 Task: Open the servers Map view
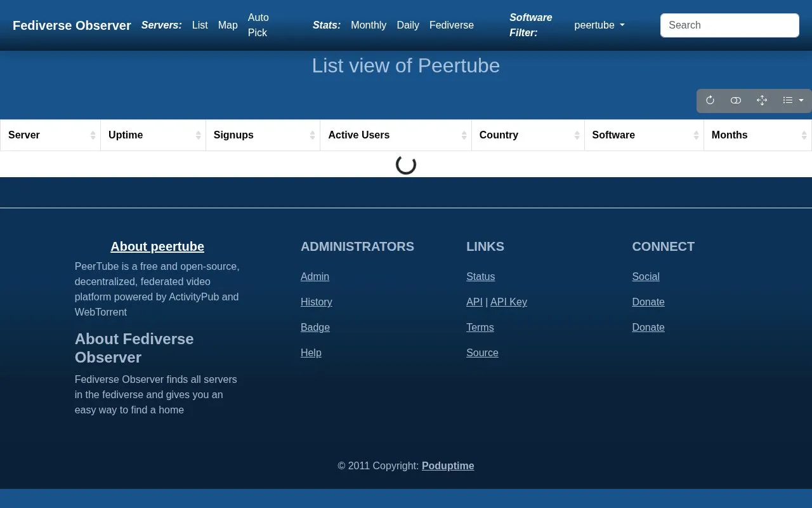(x=228, y=25)
